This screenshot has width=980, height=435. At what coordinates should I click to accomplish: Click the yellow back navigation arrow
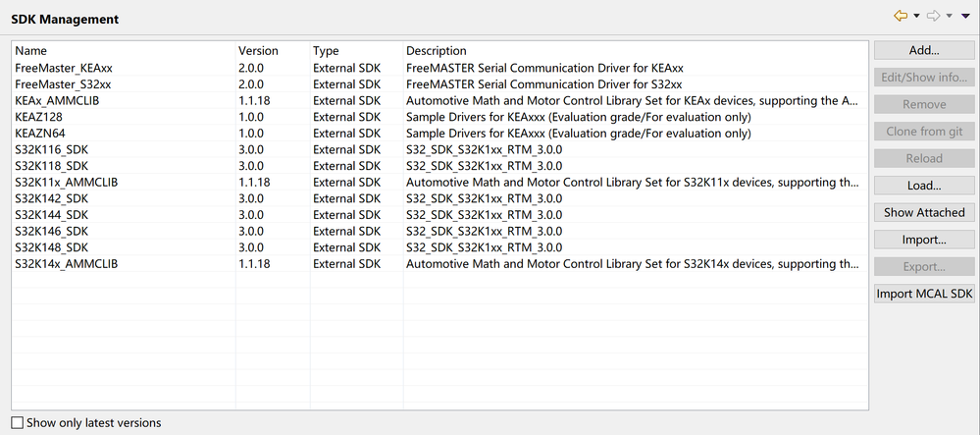[901, 16]
